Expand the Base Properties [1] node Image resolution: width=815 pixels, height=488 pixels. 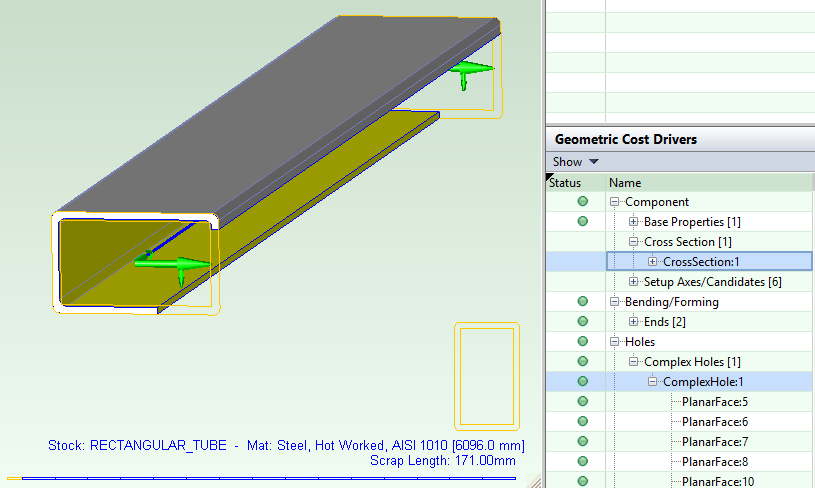633,222
